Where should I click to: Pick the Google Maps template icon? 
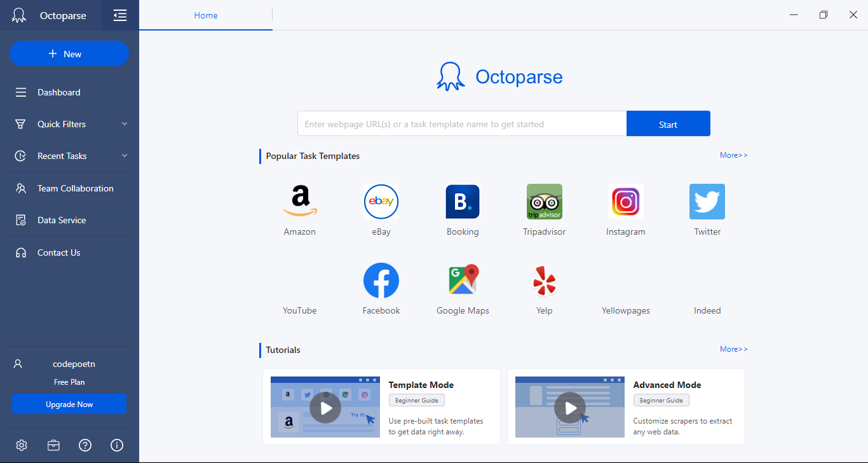463,280
